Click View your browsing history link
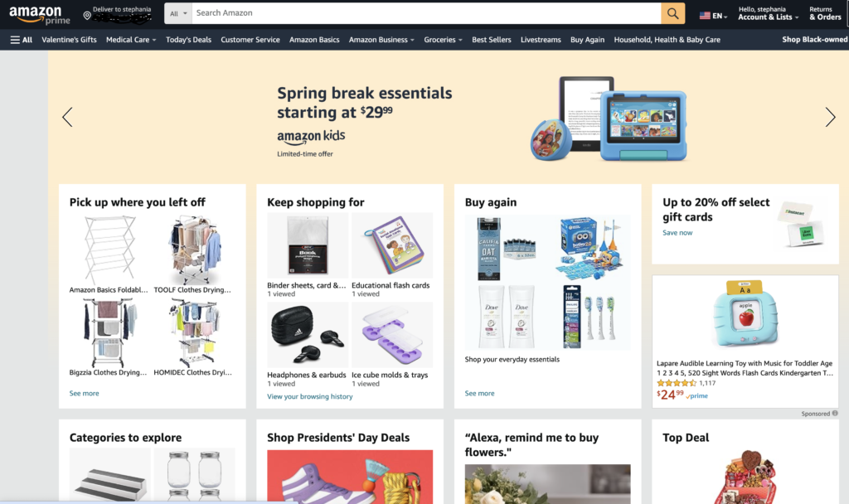Viewport: 849px width, 504px height. 310,396
